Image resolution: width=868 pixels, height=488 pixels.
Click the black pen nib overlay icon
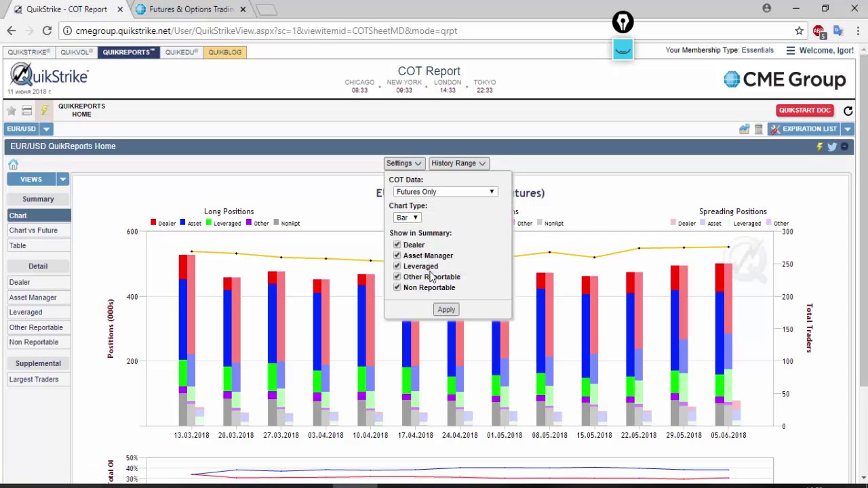[x=623, y=22]
